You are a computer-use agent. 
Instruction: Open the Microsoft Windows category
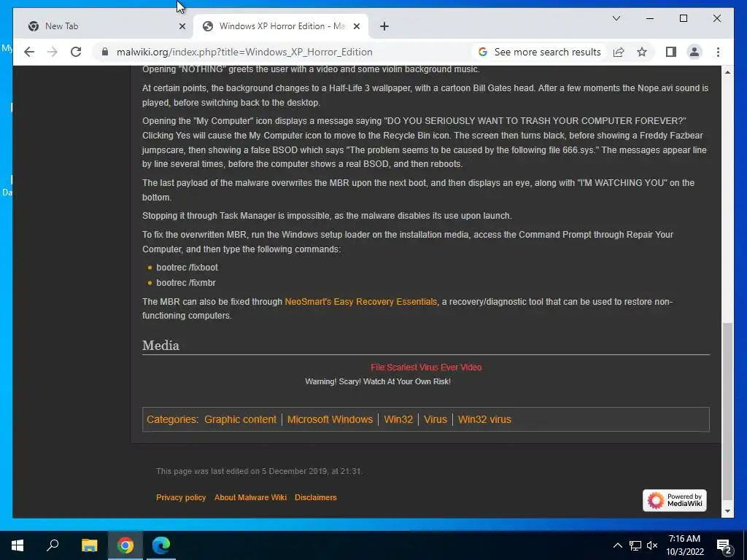tap(330, 419)
